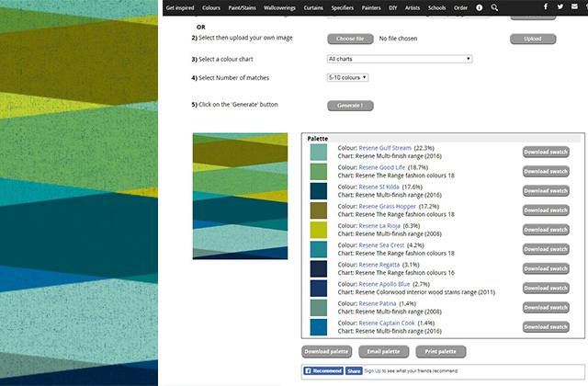Open the Resene Sea Crest colour link
Screen dimensions: 588x386
(381, 245)
